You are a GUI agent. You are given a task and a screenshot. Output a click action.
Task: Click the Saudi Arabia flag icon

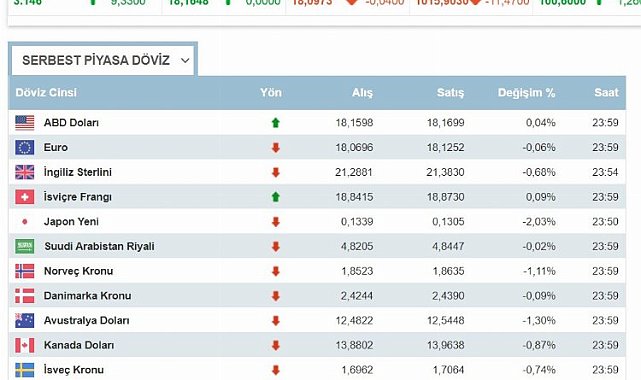(25, 246)
